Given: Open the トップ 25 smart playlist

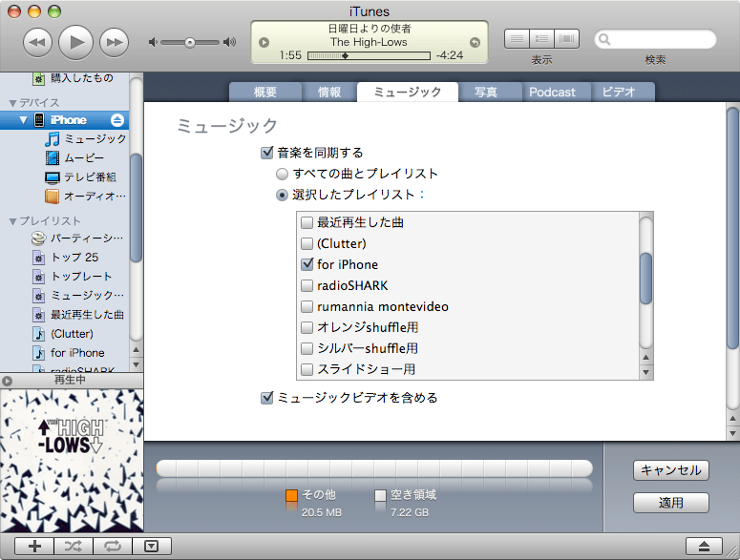Looking at the screenshot, I should pos(66,258).
